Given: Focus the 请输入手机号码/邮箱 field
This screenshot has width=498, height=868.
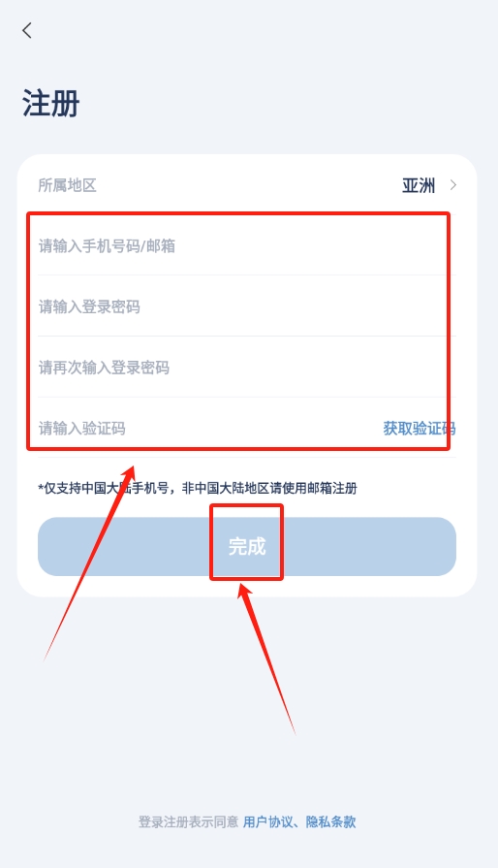Looking at the screenshot, I should (246, 245).
